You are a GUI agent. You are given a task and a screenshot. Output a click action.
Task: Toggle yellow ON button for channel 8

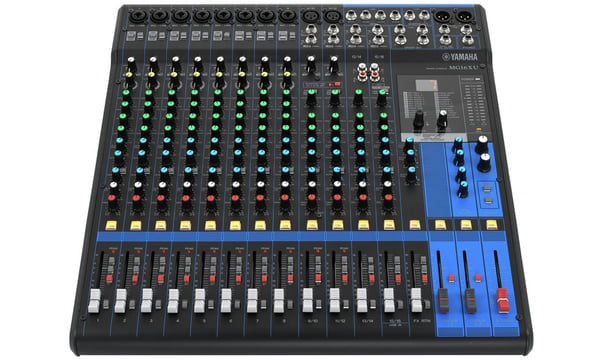(x=285, y=225)
